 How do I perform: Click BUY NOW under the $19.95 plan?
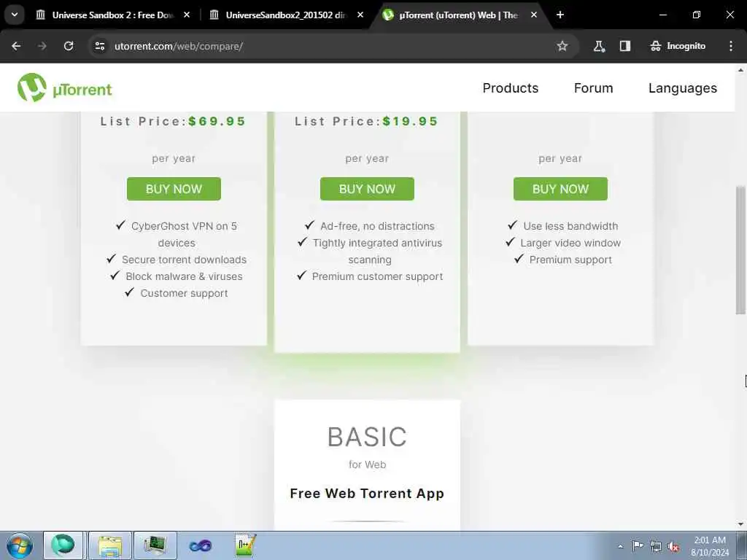368,189
